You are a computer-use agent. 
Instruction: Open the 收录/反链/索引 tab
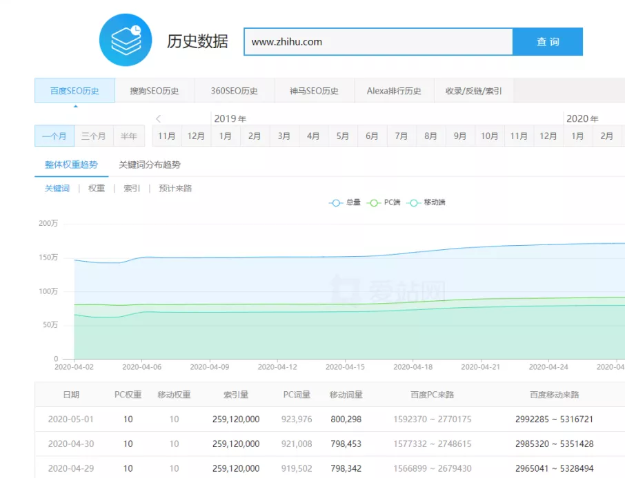474,91
